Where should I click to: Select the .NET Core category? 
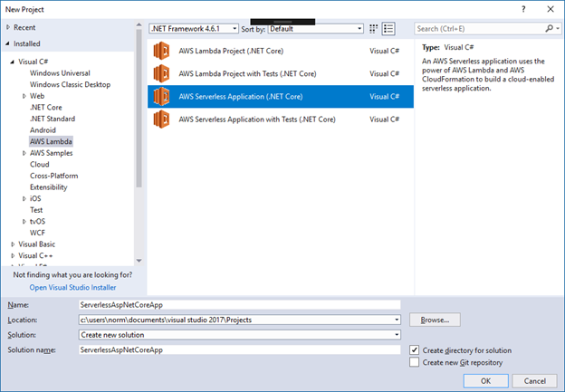click(x=46, y=107)
